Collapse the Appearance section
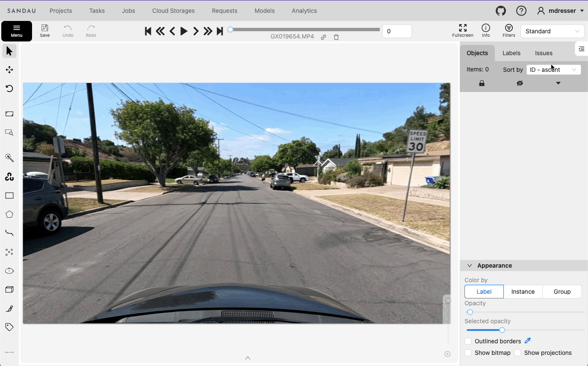The height and width of the screenshot is (366, 588). click(470, 266)
